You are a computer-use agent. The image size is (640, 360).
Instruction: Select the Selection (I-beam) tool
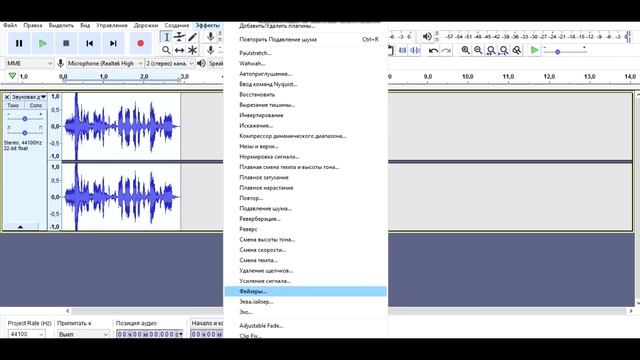166,37
